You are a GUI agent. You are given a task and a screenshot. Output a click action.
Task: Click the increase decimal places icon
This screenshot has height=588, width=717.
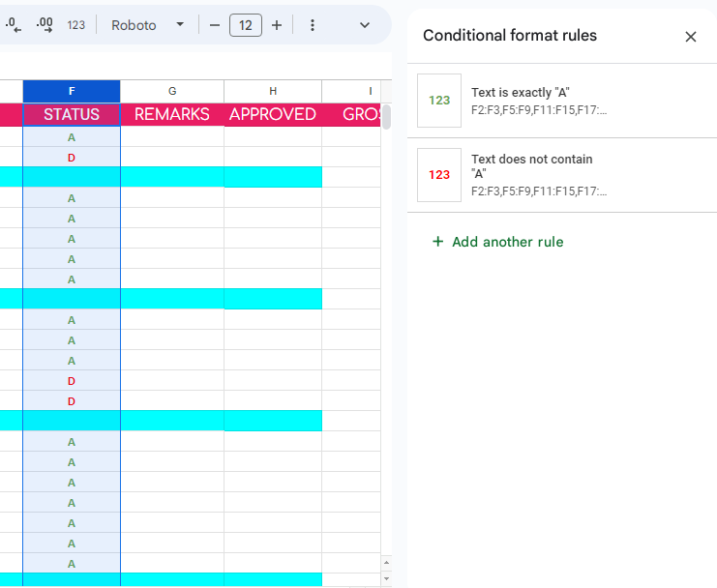pyautogui.click(x=44, y=25)
